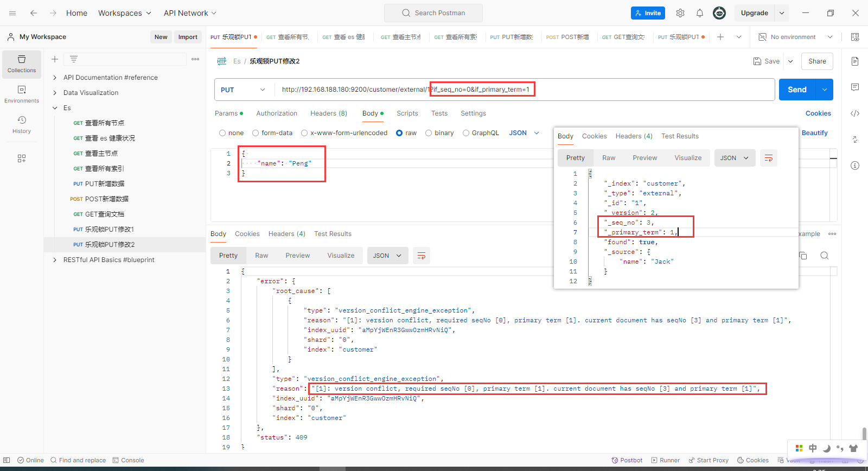Image resolution: width=868 pixels, height=471 pixels.
Task: Switch to Raw view in lower response
Action: (x=261, y=256)
